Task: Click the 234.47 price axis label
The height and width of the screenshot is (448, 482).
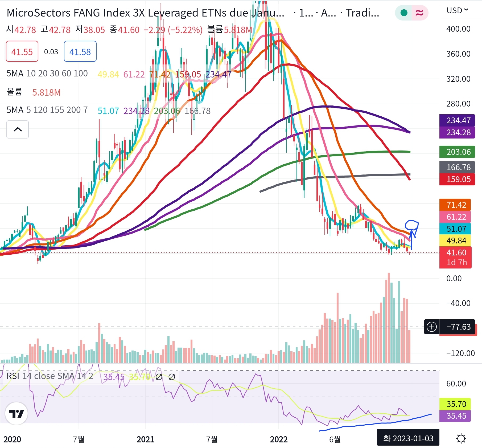Action: pyautogui.click(x=457, y=120)
